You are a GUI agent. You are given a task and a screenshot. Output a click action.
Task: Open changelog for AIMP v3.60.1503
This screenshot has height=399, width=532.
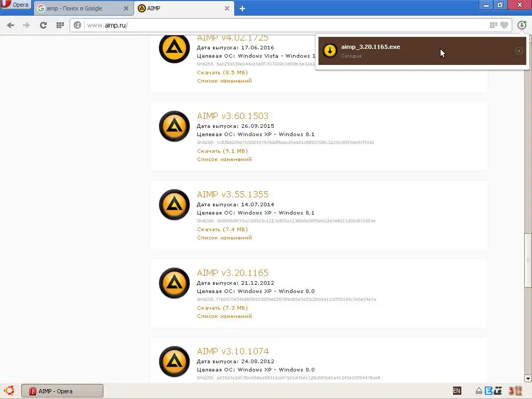point(224,159)
